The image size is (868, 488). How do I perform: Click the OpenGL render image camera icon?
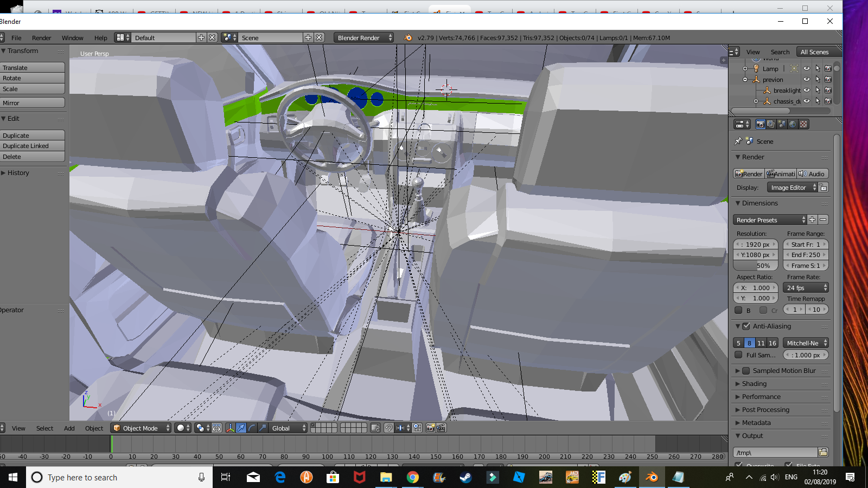(x=430, y=428)
